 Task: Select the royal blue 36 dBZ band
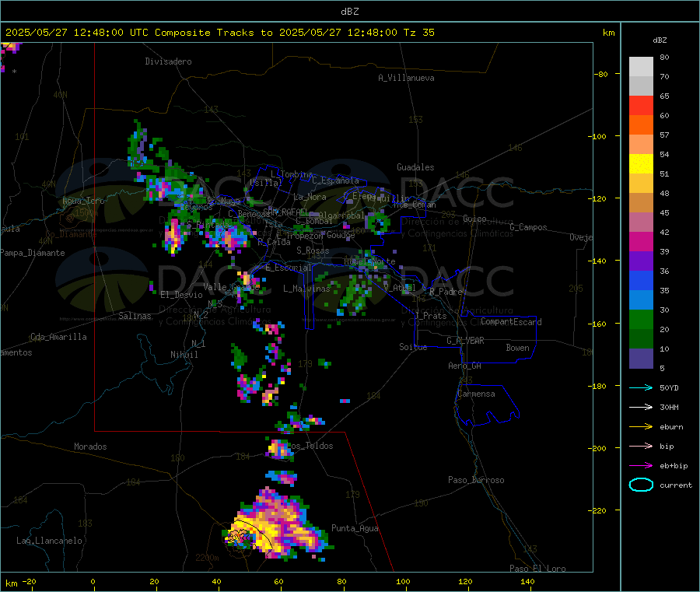tap(641, 280)
